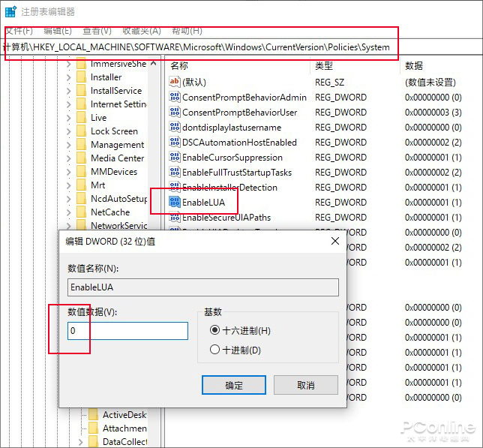Image resolution: width=483 pixels, height=448 pixels.
Task: Expand the Live registry key
Action: tap(69, 118)
